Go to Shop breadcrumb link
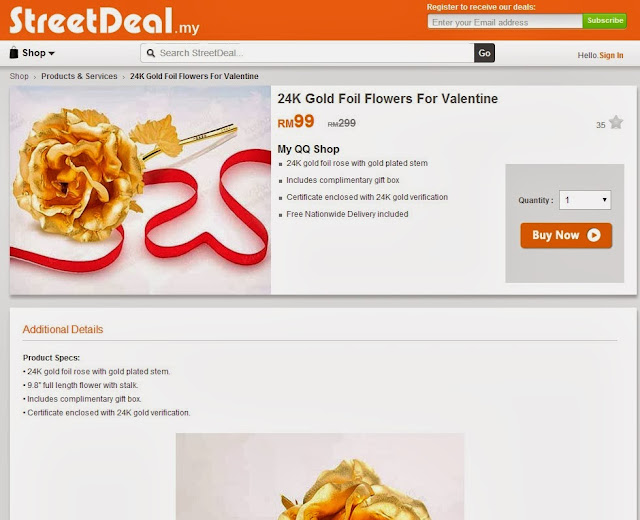The image size is (640, 520). tap(19, 76)
